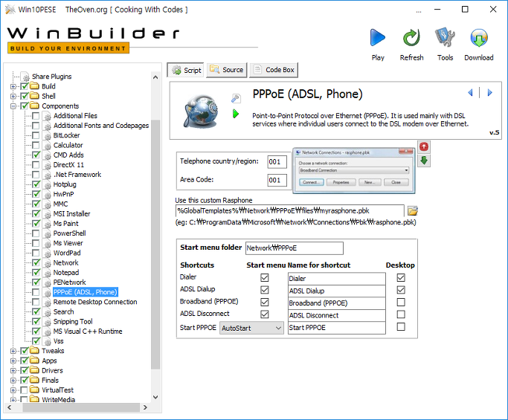Go to previous script with left arrow
This screenshot has height=420, width=508.
[470, 93]
